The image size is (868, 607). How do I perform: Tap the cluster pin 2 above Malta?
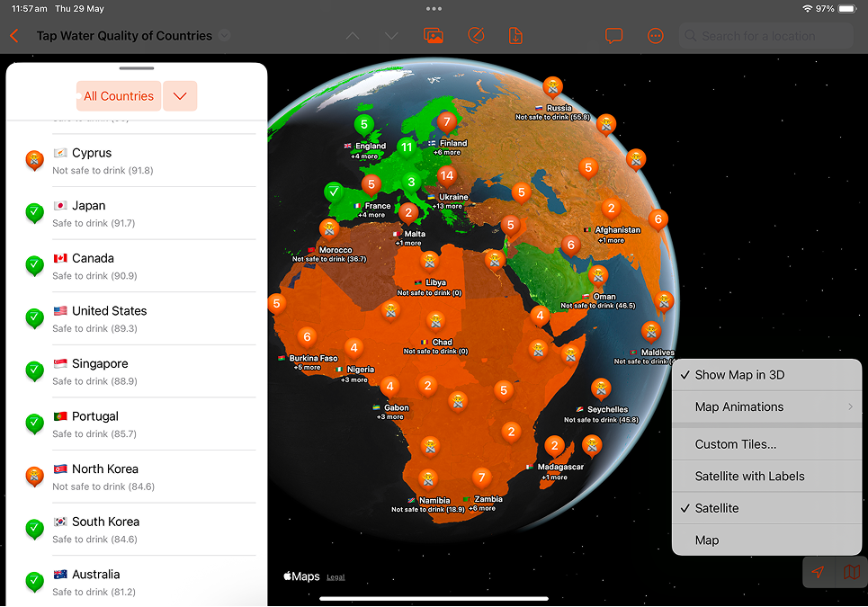point(408,213)
